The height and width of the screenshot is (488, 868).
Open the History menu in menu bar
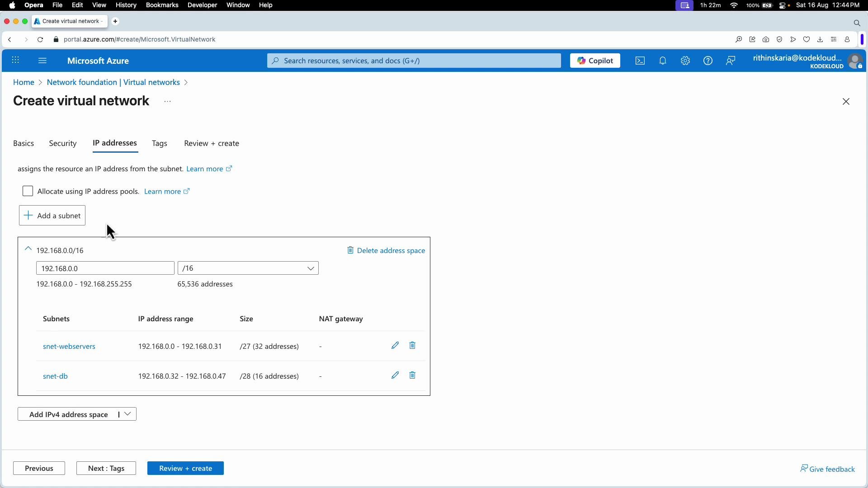[x=126, y=5]
